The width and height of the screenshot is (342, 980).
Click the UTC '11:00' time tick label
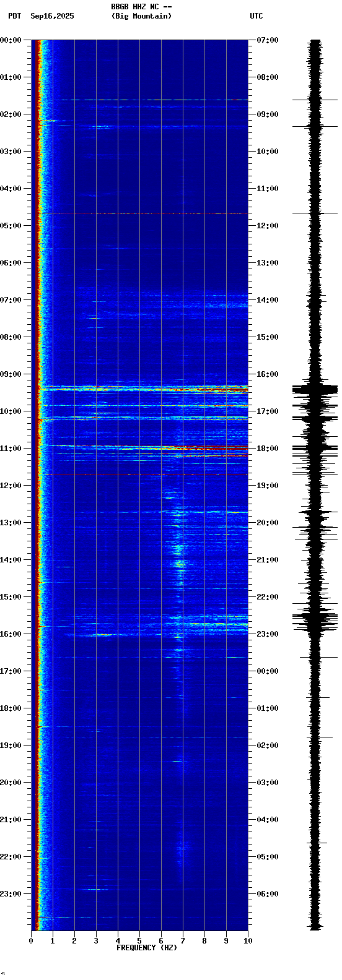[268, 189]
